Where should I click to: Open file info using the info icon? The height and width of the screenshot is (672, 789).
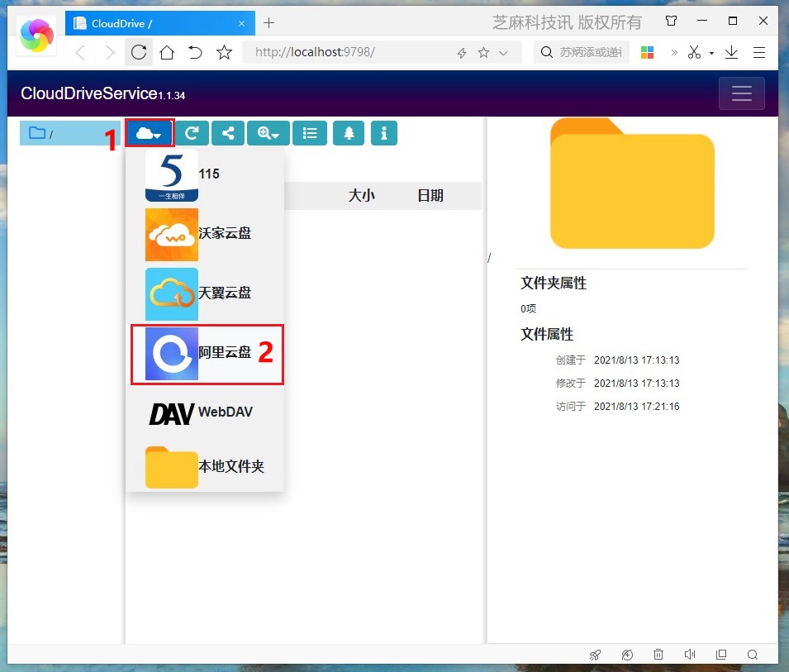point(384,133)
